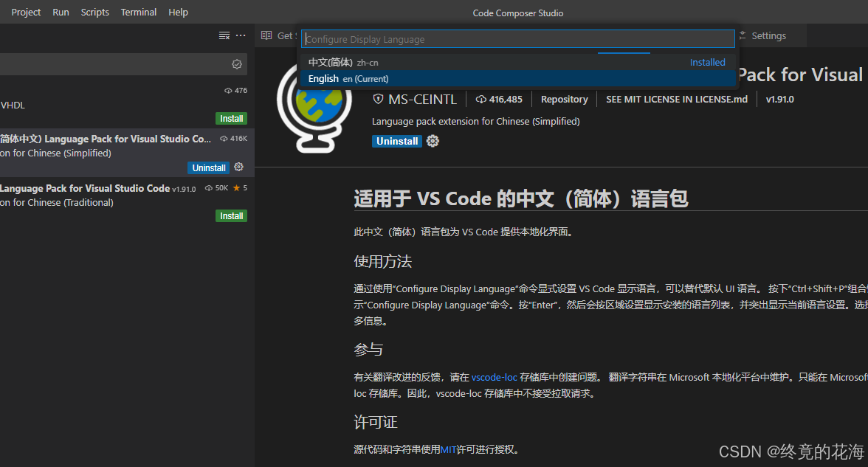Open the Help menu
868x467 pixels.
pos(179,12)
